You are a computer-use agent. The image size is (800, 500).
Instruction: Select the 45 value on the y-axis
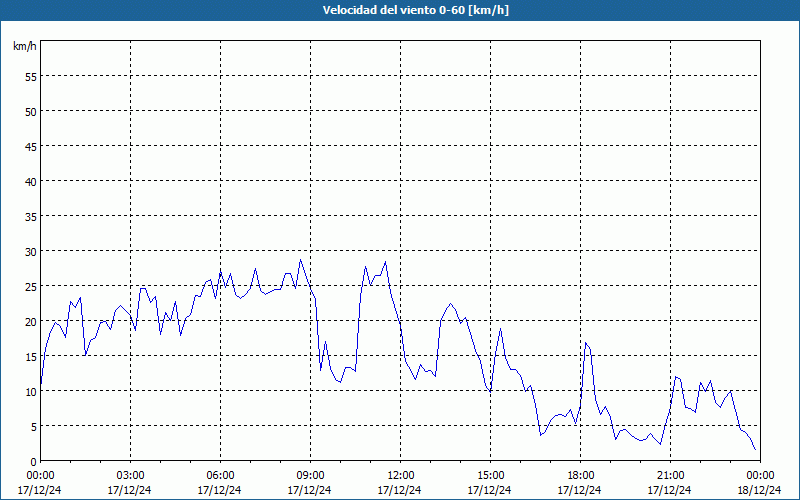[31, 146]
